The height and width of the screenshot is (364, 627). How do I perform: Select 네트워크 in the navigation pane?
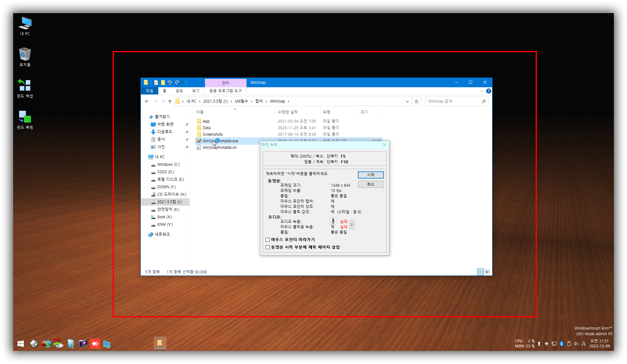point(162,235)
